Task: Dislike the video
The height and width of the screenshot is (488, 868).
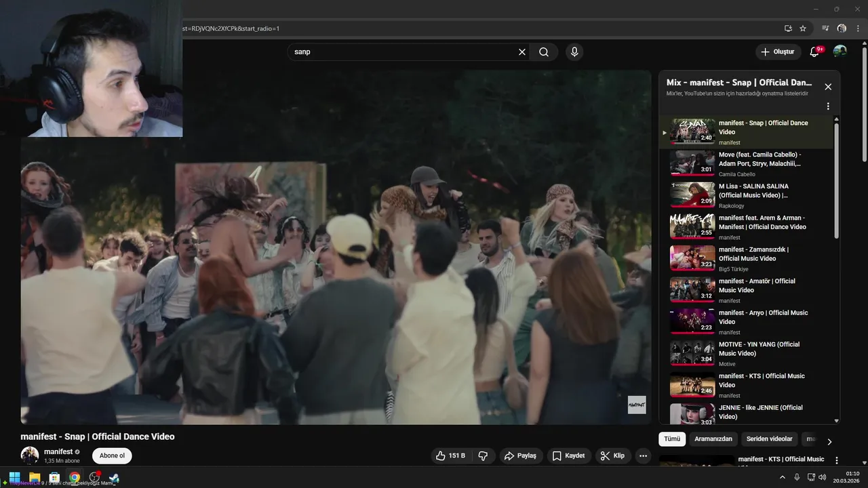Action: pos(483,456)
